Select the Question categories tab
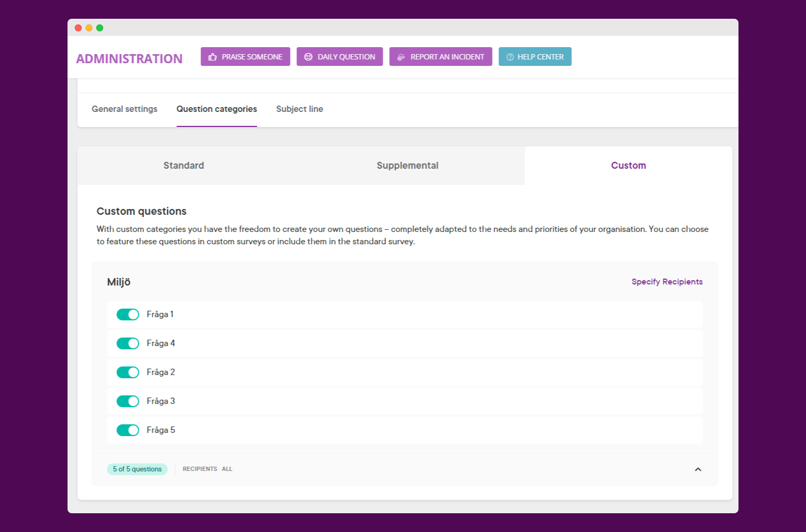The width and height of the screenshot is (806, 532). pos(217,109)
